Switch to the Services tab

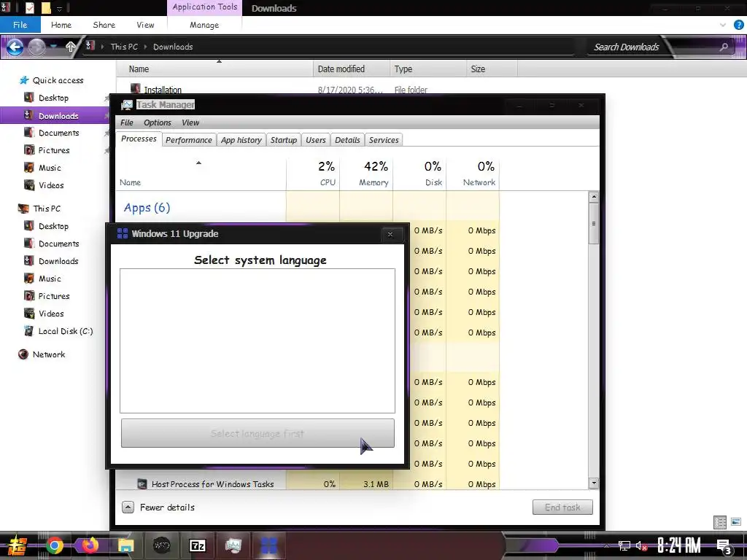point(384,140)
